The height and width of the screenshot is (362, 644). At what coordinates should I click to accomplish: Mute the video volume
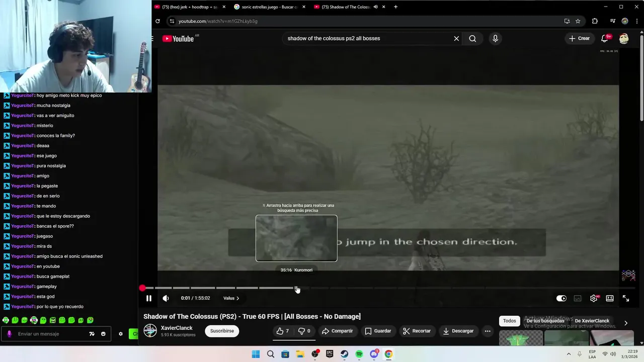[166, 298]
